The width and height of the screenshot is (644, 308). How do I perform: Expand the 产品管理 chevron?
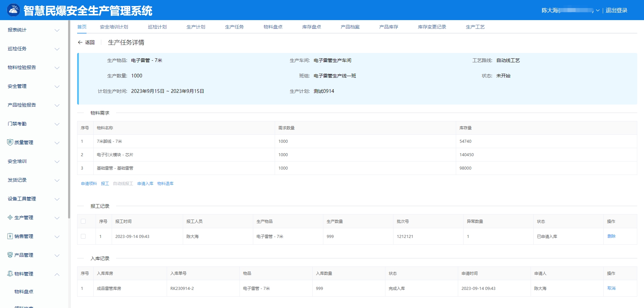pos(57,255)
